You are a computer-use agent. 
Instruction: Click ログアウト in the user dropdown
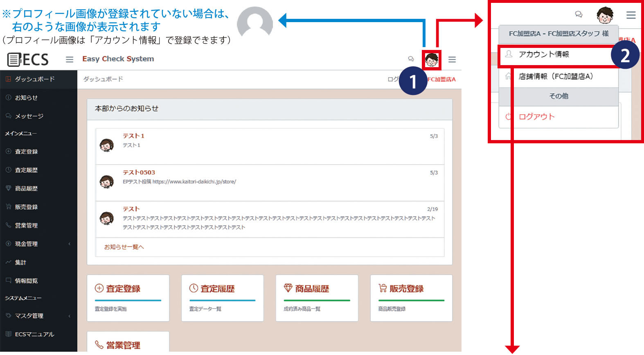tap(536, 117)
